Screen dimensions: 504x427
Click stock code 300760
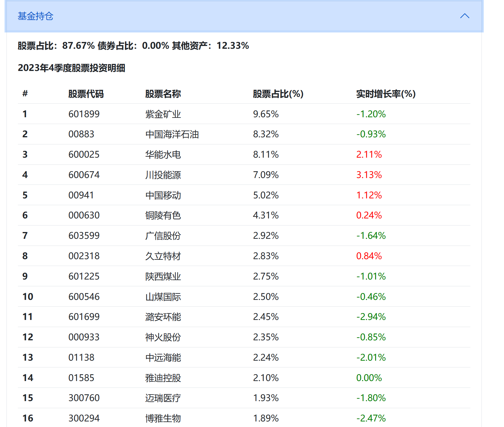[x=84, y=398]
